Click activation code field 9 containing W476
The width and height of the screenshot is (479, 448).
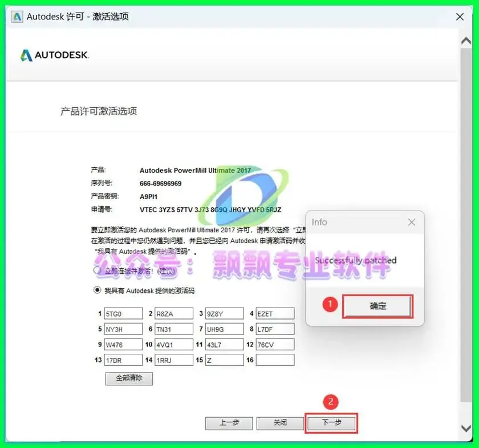tap(123, 345)
